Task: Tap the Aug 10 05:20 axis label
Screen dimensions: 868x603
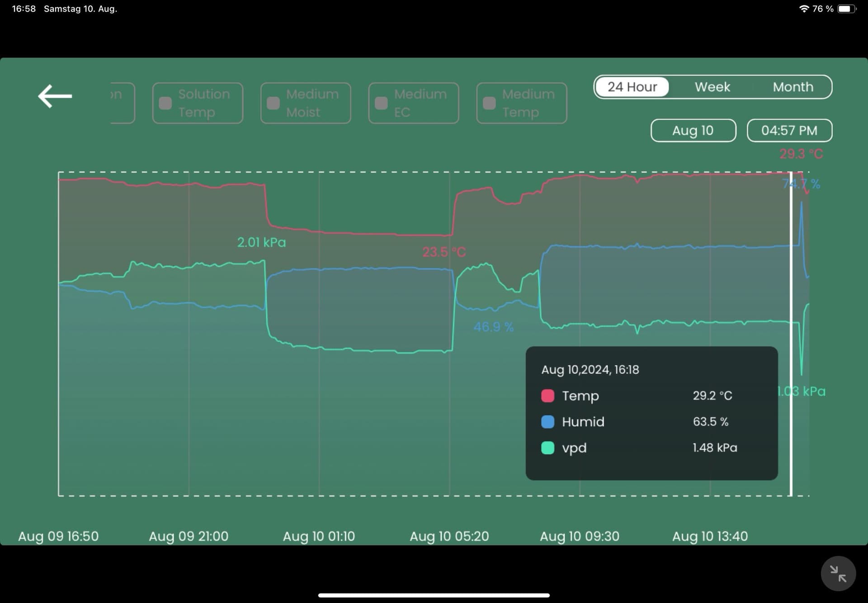Action: tap(449, 536)
